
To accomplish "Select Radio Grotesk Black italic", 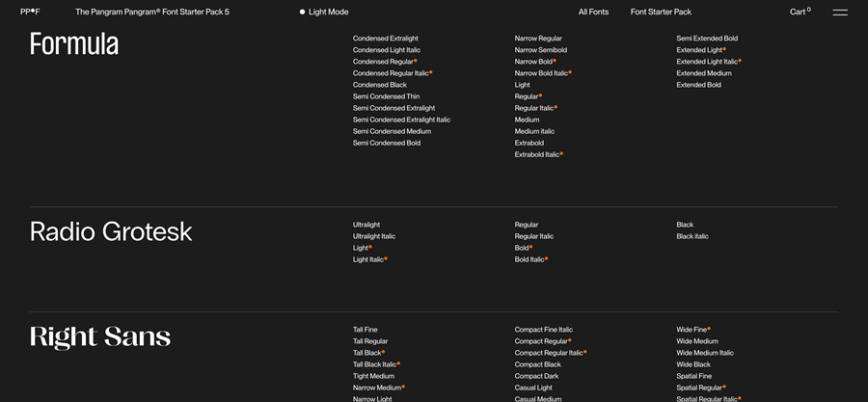I will click(692, 236).
